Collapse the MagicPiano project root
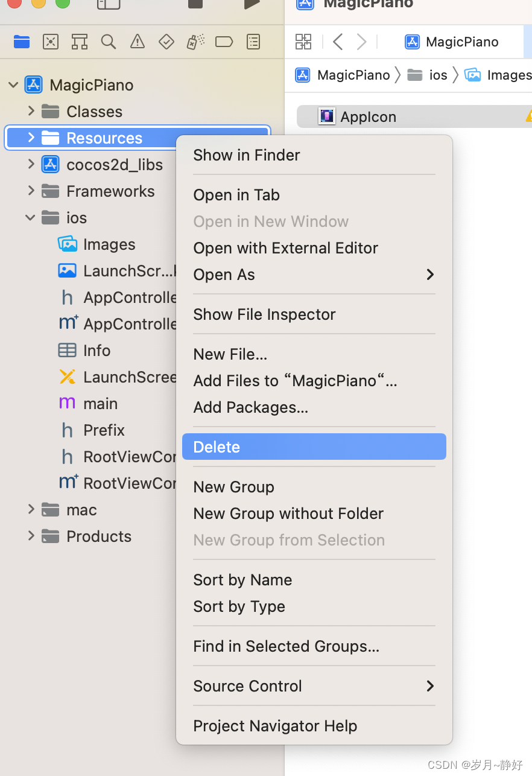This screenshot has width=532, height=776. (x=13, y=85)
